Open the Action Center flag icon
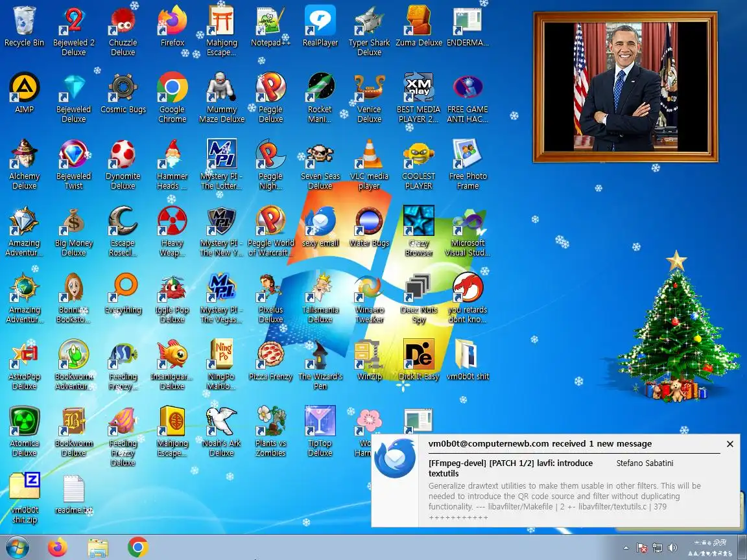Image resolution: width=747 pixels, height=560 pixels. pyautogui.click(x=642, y=548)
